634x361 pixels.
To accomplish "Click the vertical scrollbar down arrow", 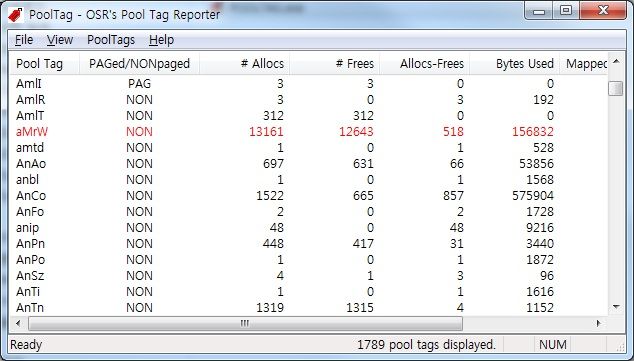I will 616,307.
